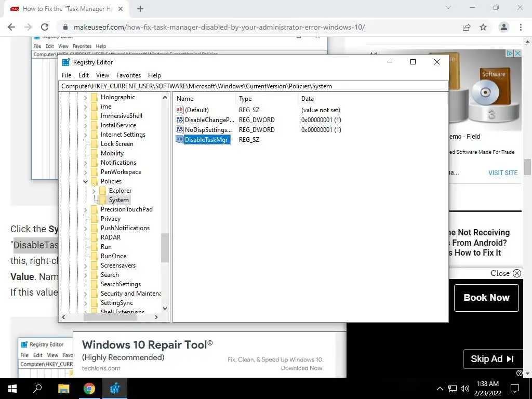Click tree pane scroll up arrow
The height and width of the screenshot is (399, 532).
(x=165, y=97)
